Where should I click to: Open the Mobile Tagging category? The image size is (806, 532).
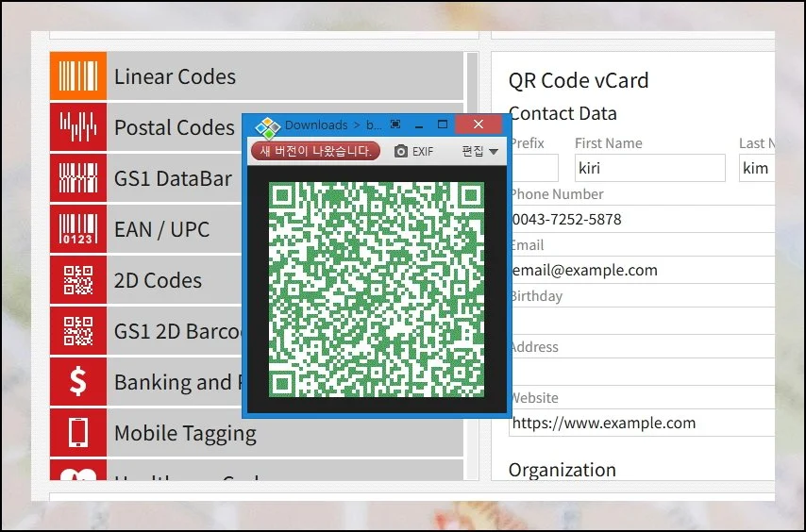(185, 433)
